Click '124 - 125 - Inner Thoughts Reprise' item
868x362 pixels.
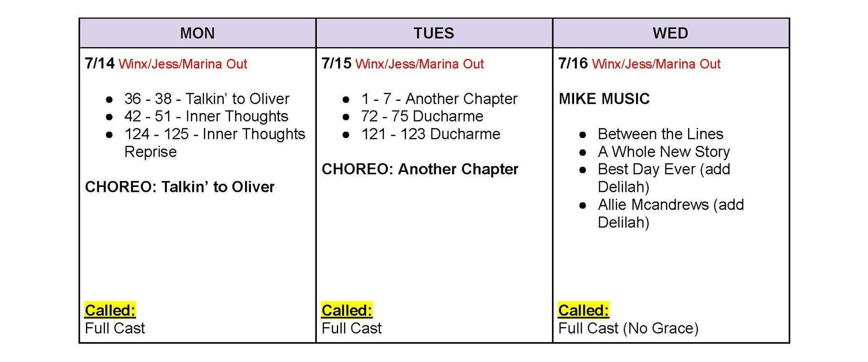[215, 143]
